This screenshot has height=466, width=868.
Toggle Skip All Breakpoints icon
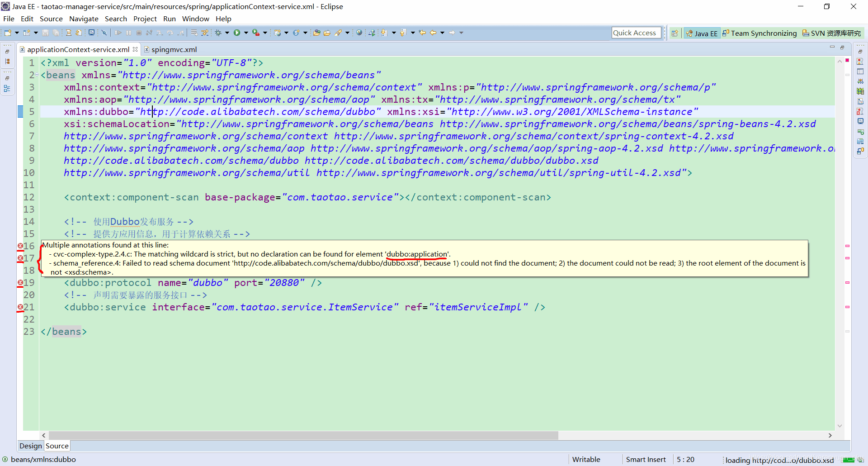(x=104, y=33)
